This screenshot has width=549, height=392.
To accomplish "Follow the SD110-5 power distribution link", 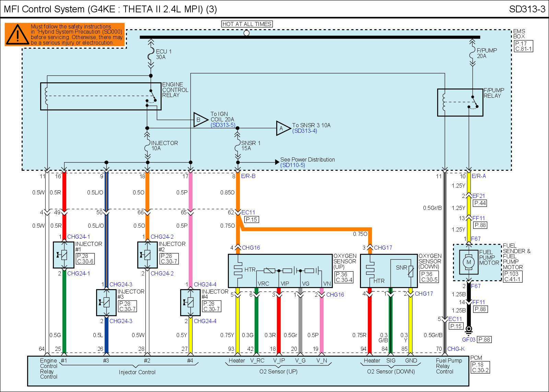I will (292, 165).
